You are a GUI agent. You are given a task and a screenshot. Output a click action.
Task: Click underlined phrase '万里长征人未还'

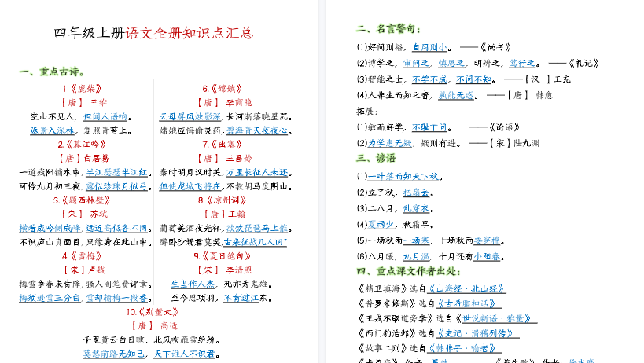tap(257, 172)
